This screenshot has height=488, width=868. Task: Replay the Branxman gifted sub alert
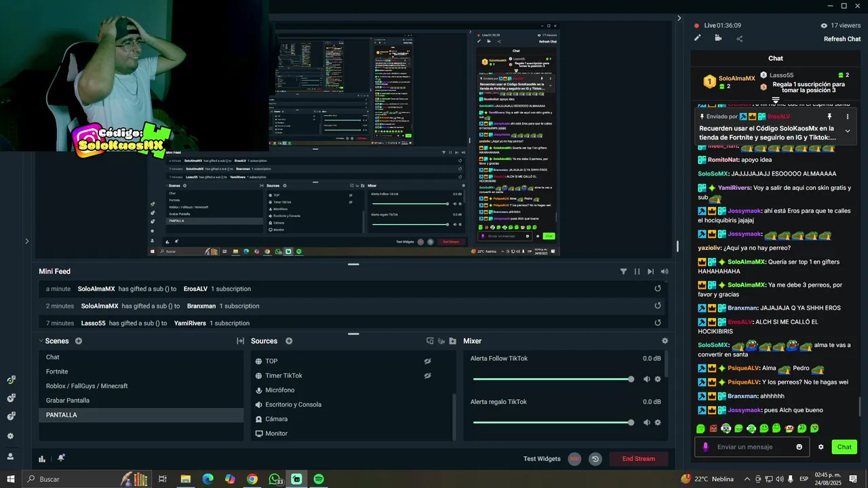tap(657, 306)
